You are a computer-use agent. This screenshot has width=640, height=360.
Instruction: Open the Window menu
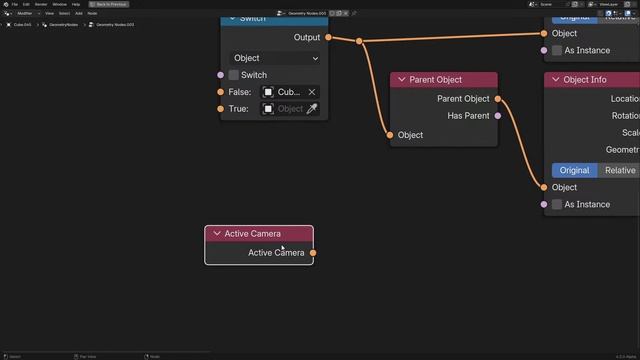point(60,4)
